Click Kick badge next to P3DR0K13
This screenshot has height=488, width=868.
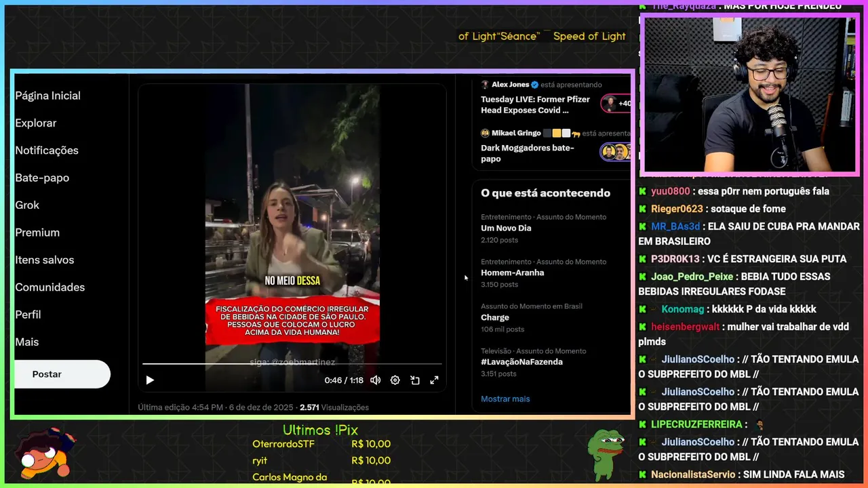tap(643, 259)
